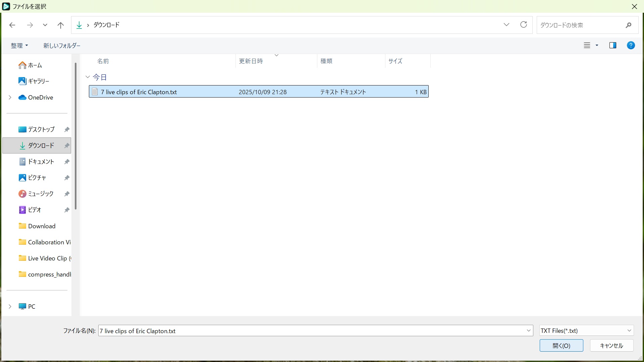Click the Back navigation arrow
The width and height of the screenshot is (644, 362).
point(12,25)
